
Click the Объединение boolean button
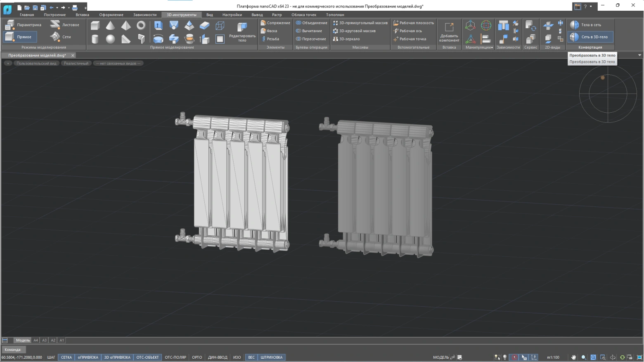pyautogui.click(x=312, y=23)
